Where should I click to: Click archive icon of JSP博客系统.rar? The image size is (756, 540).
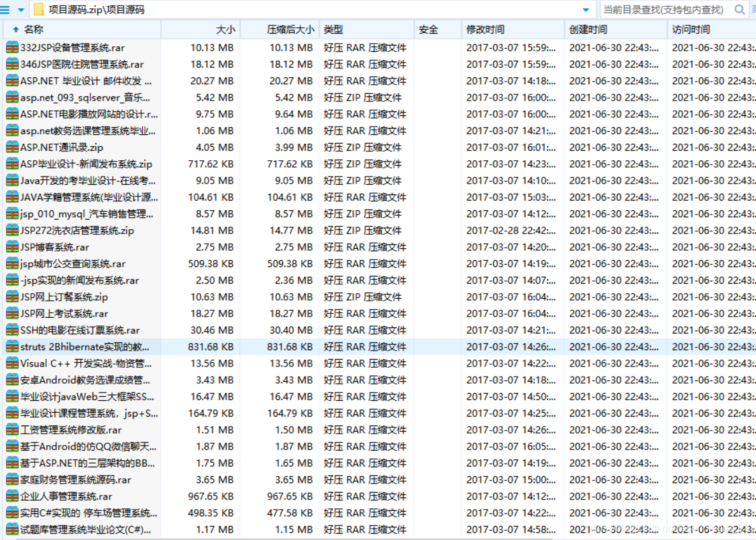click(x=12, y=247)
